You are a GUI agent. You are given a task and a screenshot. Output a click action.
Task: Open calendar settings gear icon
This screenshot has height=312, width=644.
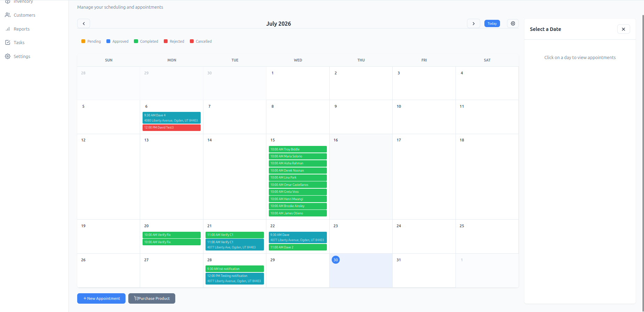coord(513,24)
